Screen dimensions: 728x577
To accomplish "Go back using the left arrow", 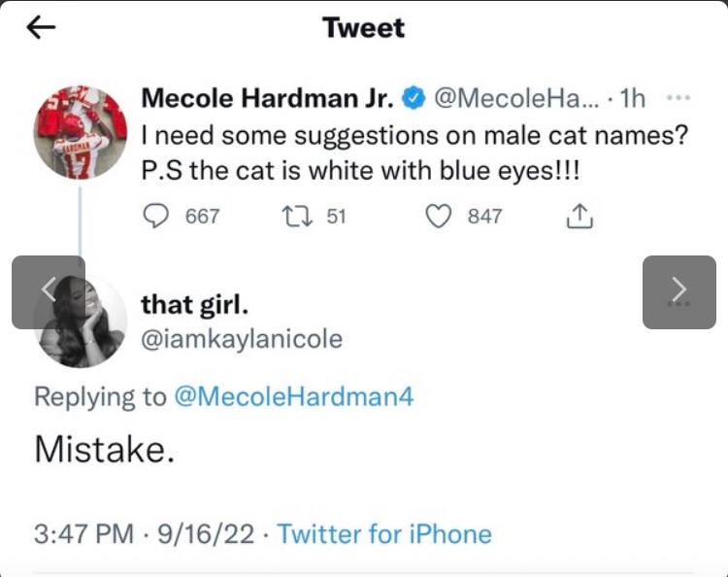I will pyautogui.click(x=41, y=28).
